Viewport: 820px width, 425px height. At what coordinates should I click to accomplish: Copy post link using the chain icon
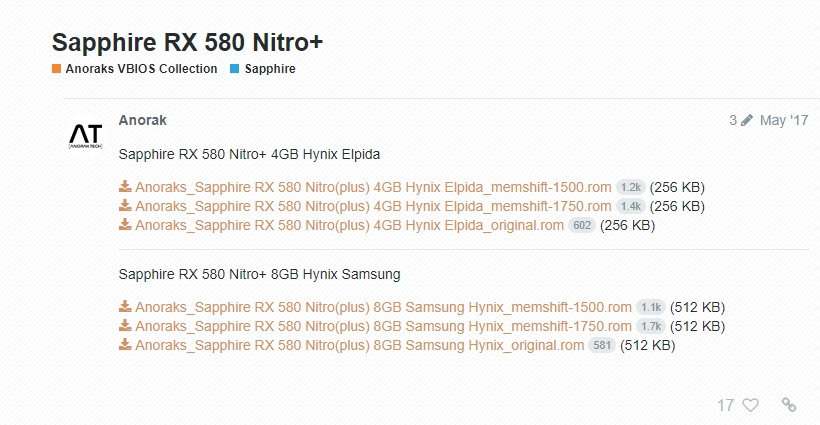(789, 405)
